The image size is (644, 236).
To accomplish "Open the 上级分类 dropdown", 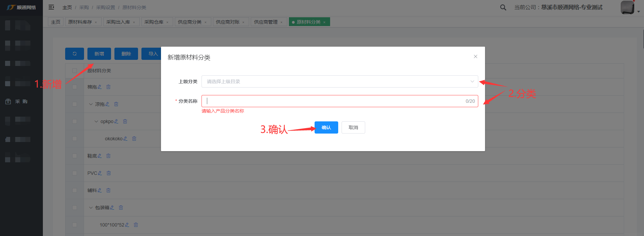I will point(340,81).
